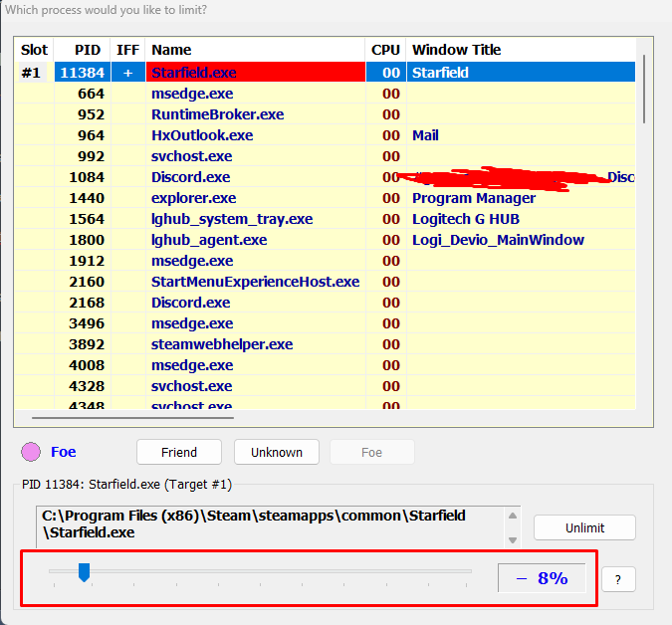Click the down arrow of path box

[513, 540]
